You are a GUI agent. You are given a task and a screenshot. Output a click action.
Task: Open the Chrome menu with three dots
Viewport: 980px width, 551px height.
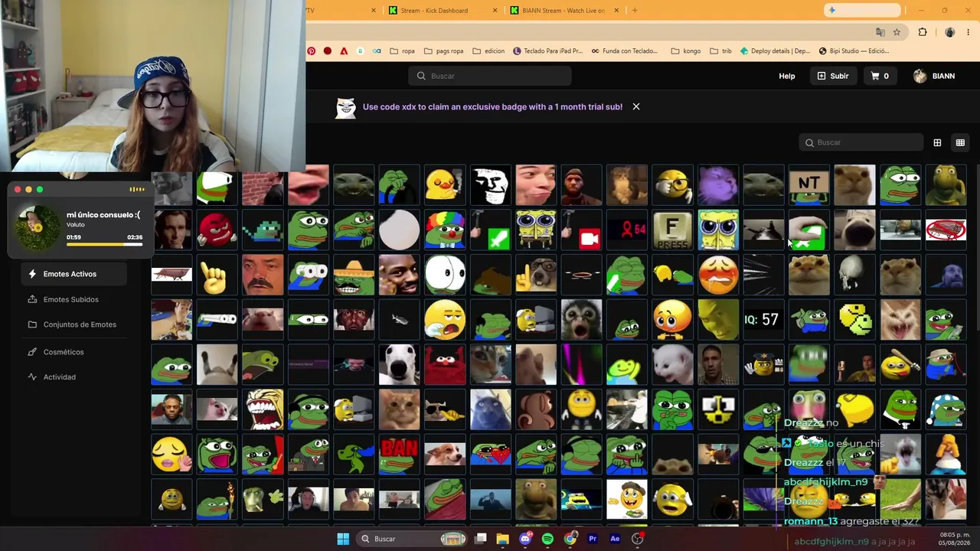969,32
